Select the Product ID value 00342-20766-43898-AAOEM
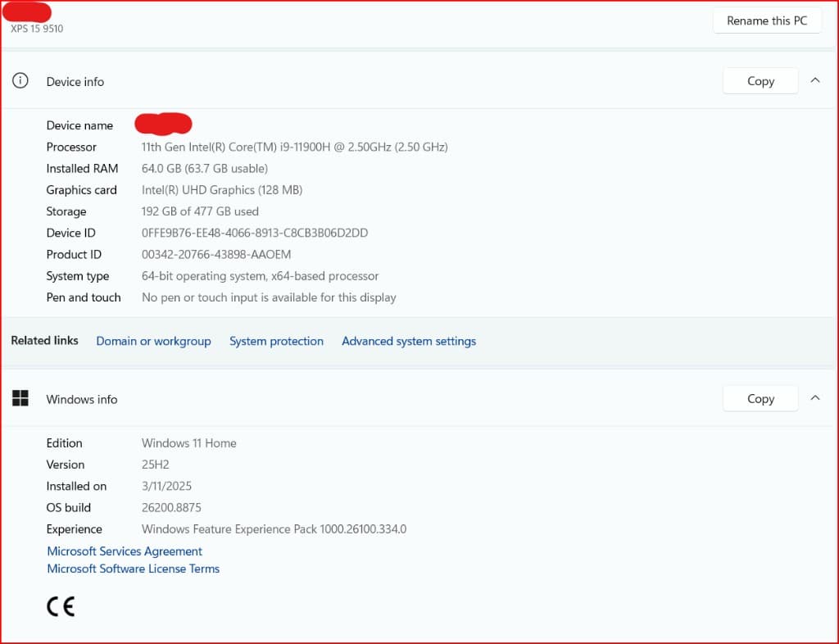The width and height of the screenshot is (839, 644). tap(216, 254)
